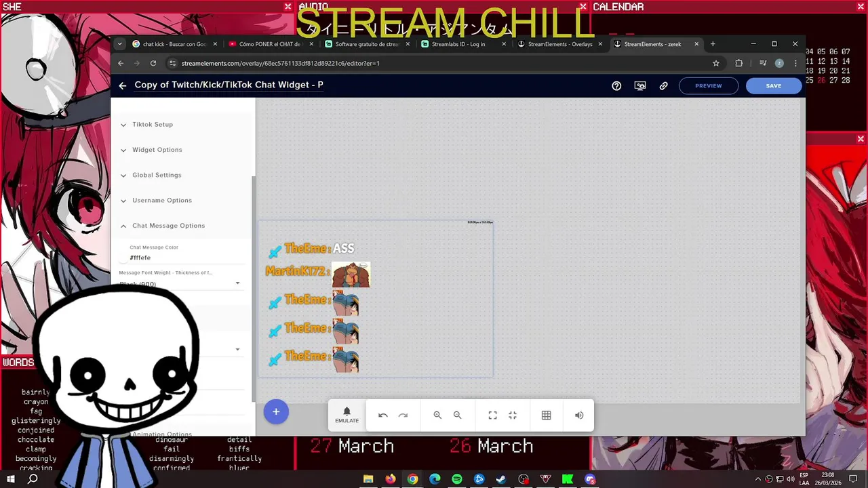The width and height of the screenshot is (868, 488).
Task: Click '26 March' in the calendar widget
Action: [492, 446]
